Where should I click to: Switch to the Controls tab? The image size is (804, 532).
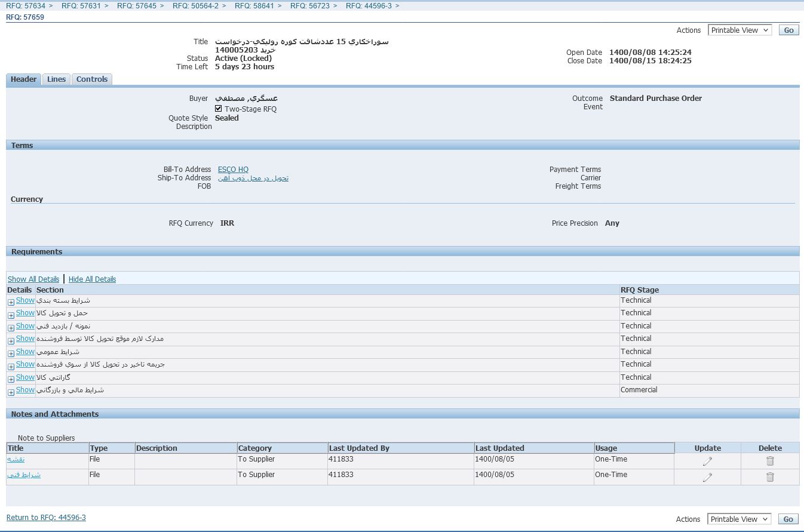tap(92, 79)
